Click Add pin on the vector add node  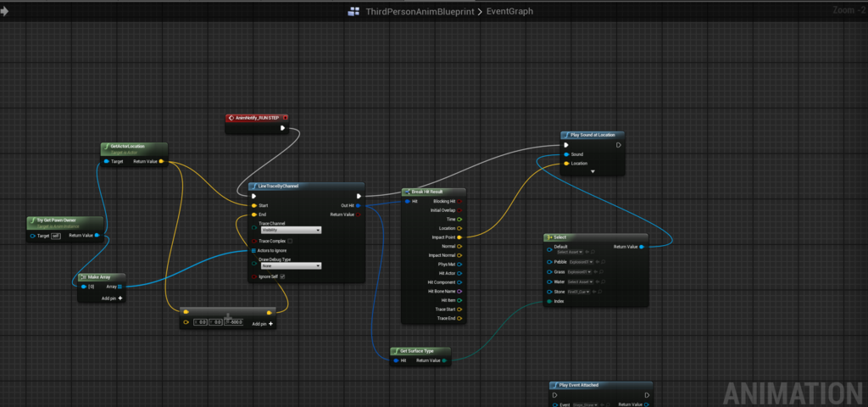(263, 323)
